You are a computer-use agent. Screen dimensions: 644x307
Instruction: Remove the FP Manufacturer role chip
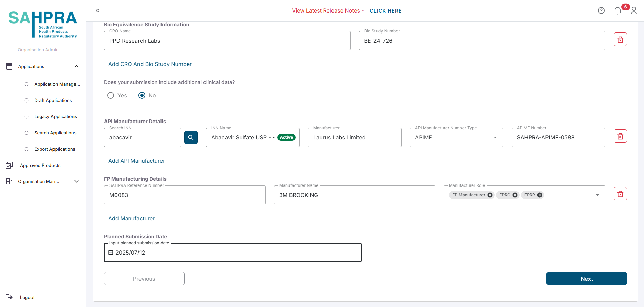(x=490, y=195)
